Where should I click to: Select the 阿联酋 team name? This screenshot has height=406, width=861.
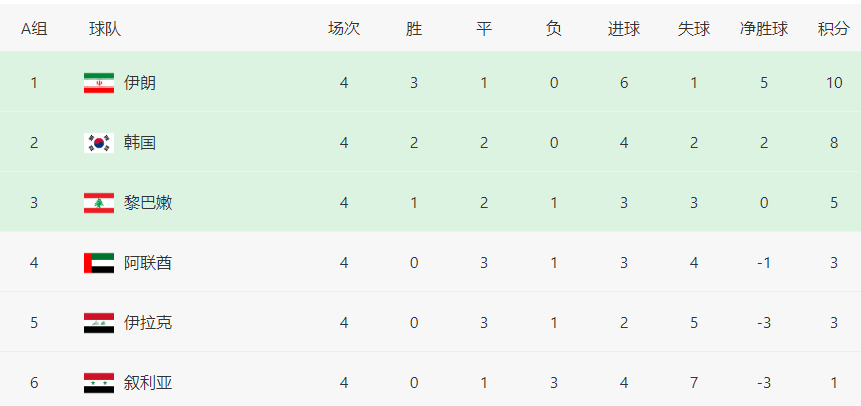point(148,263)
